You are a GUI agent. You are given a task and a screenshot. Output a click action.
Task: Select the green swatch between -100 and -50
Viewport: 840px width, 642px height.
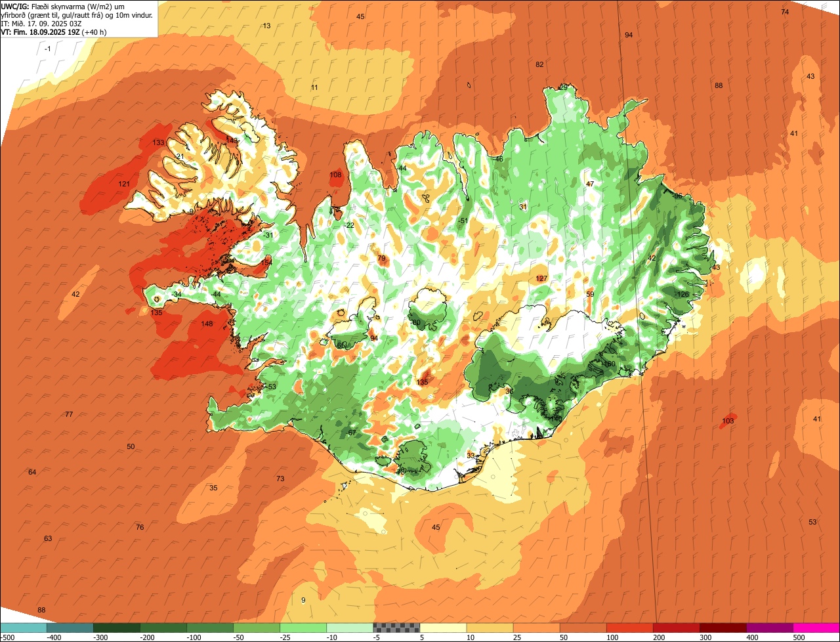point(210,628)
